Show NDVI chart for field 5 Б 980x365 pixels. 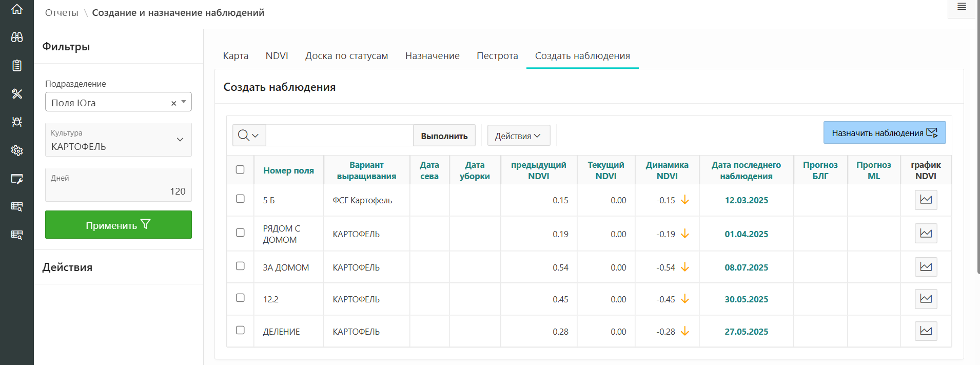click(926, 200)
